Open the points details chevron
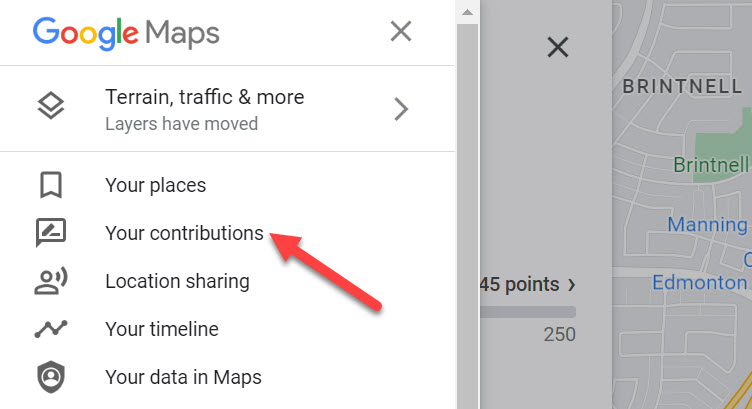 pos(571,285)
